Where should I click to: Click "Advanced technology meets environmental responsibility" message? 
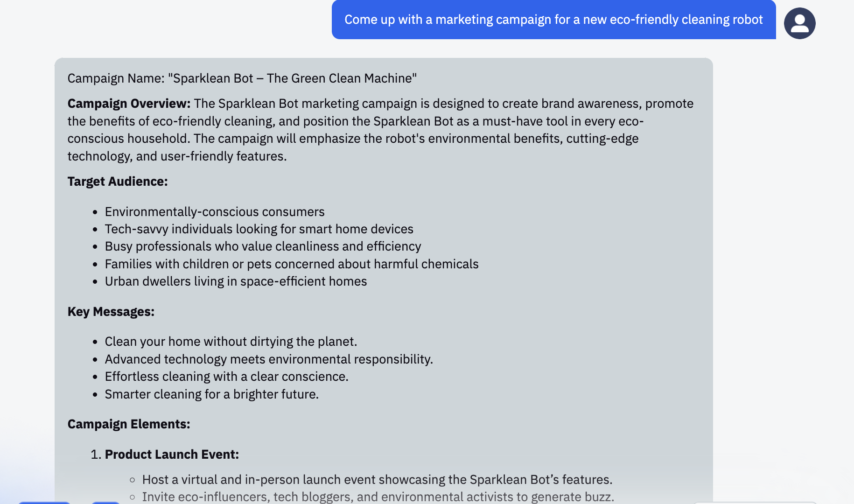point(269,359)
